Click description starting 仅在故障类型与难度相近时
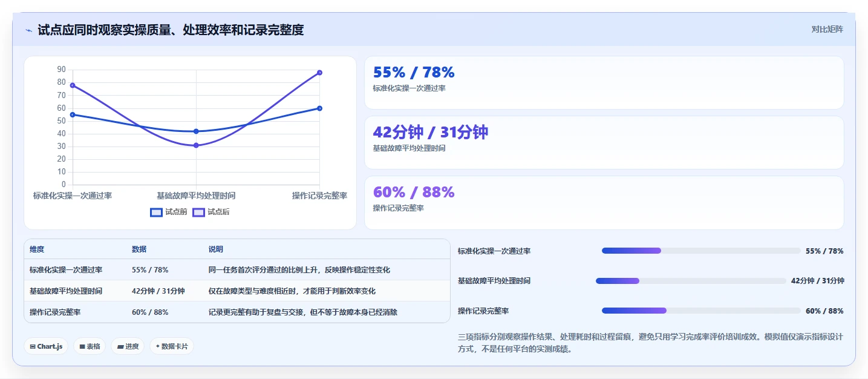 (292, 291)
